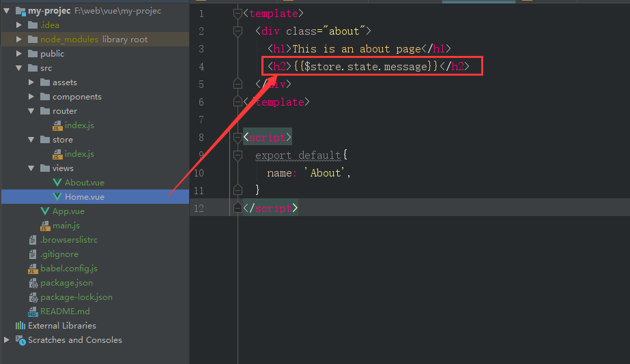Click the src folder icon
Image resolution: width=630 pixels, height=364 pixels.
click(33, 67)
